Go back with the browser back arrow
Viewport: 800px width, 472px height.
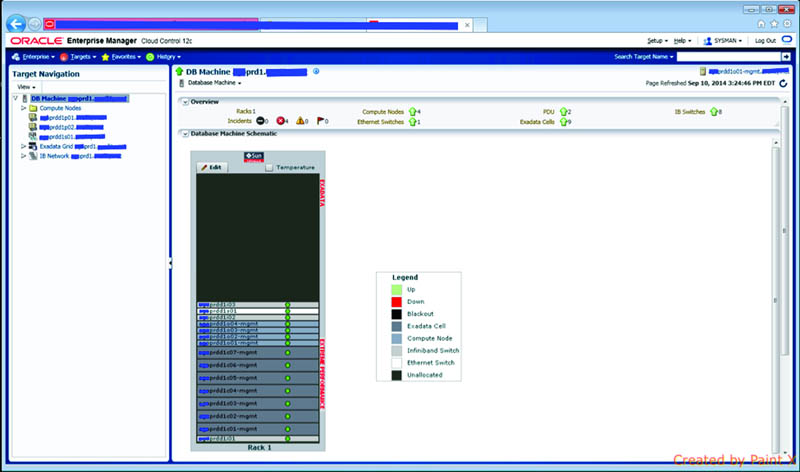click(16, 24)
